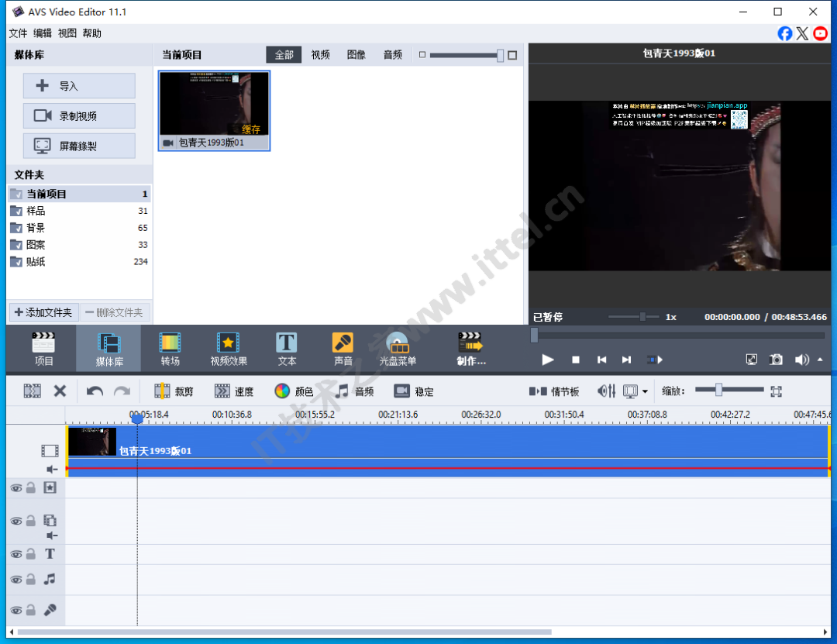Lock the music track

click(31, 579)
